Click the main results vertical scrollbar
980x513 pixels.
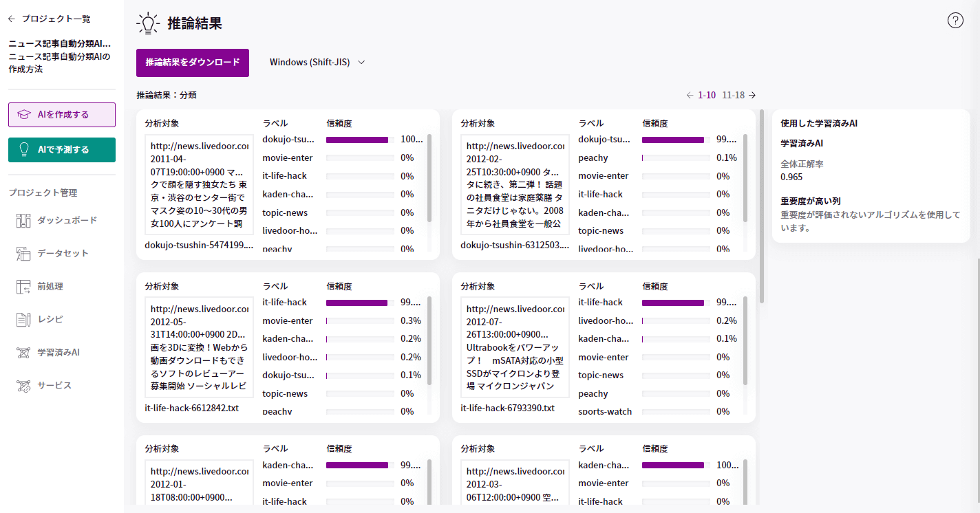pos(762,206)
